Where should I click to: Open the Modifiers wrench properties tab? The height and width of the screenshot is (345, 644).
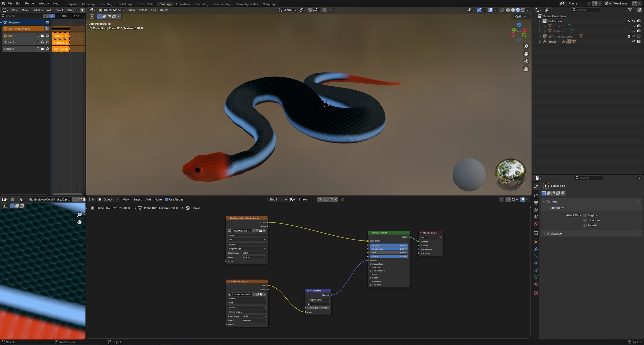pos(536,249)
